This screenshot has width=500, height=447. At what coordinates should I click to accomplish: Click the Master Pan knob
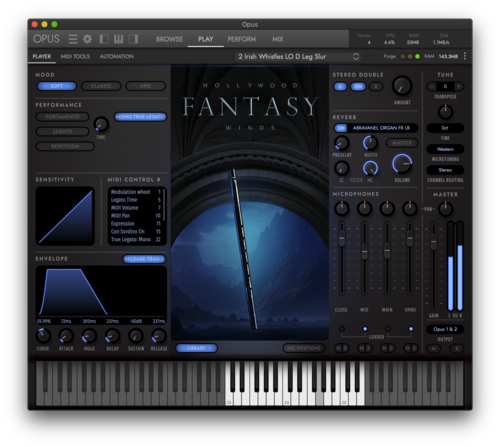pyautogui.click(x=445, y=209)
